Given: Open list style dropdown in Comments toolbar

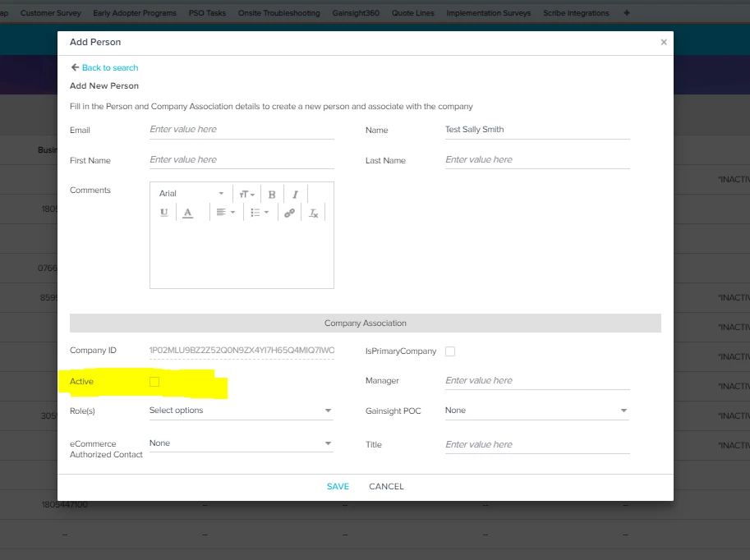Looking at the screenshot, I should 260,213.
